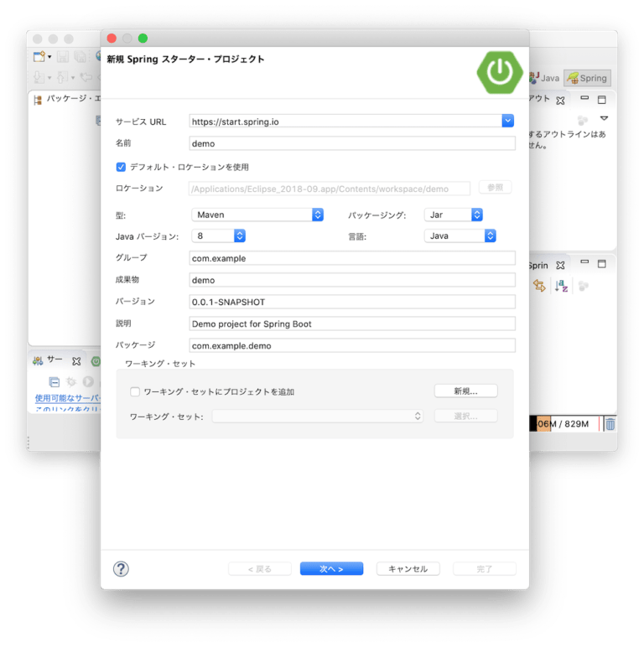Click the Save All icon in Eclipse toolbar
This screenshot has width=644, height=647.
click(80, 56)
